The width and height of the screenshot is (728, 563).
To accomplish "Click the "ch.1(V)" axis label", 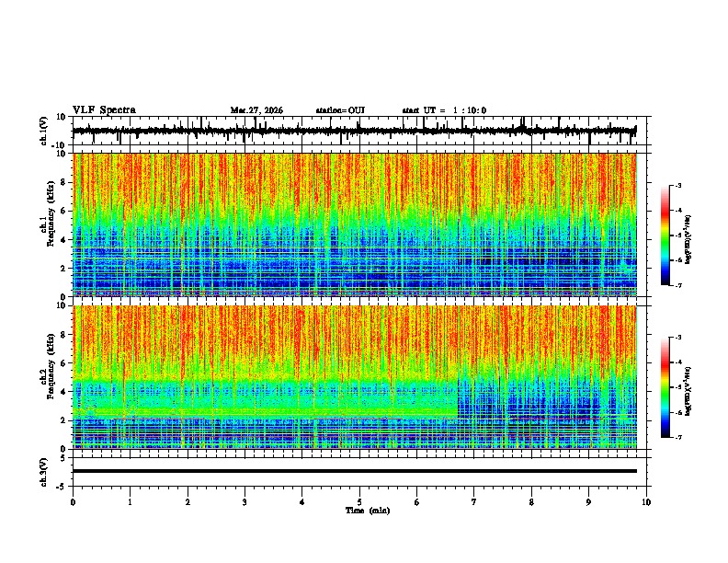I will click(44, 131).
